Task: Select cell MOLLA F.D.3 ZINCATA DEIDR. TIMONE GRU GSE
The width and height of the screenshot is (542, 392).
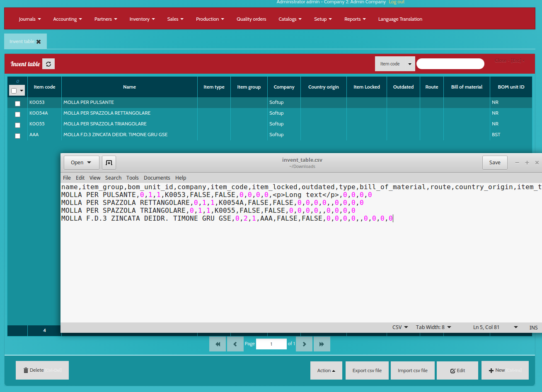Action: click(129, 135)
